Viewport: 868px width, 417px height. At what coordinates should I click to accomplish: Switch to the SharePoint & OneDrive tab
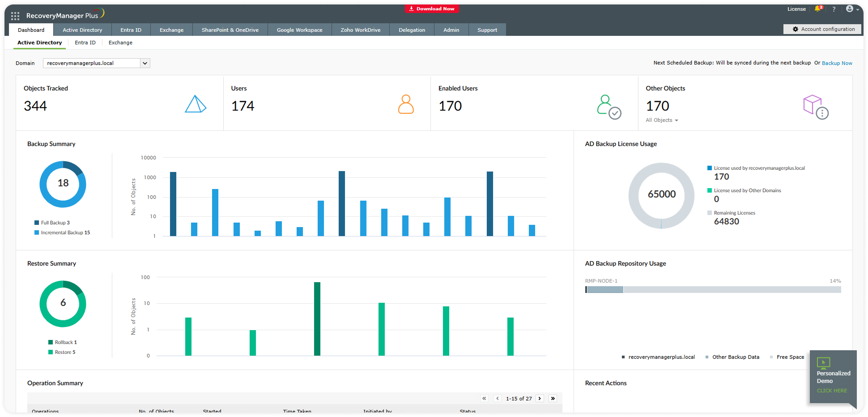click(230, 30)
